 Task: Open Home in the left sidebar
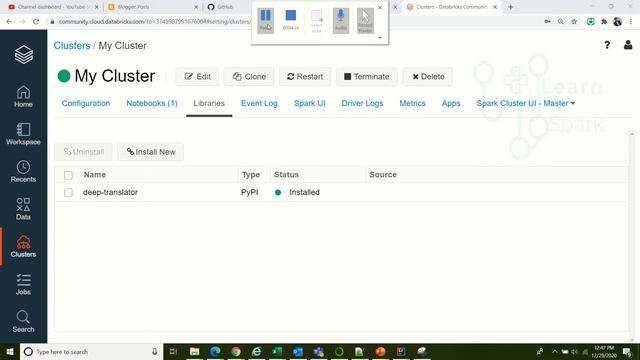click(x=23, y=97)
